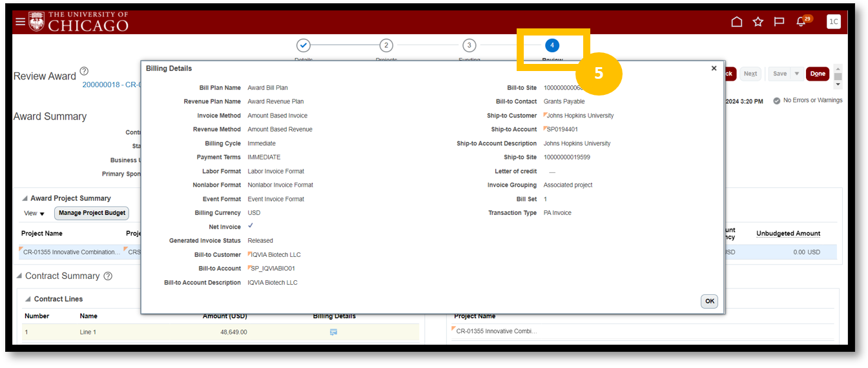The width and height of the screenshot is (868, 368).
Task: Click Bill-to Customer IQVIA Biotech LLC
Action: (274, 254)
